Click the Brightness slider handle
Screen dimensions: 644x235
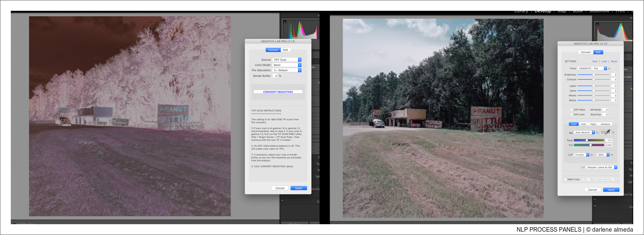point(593,75)
